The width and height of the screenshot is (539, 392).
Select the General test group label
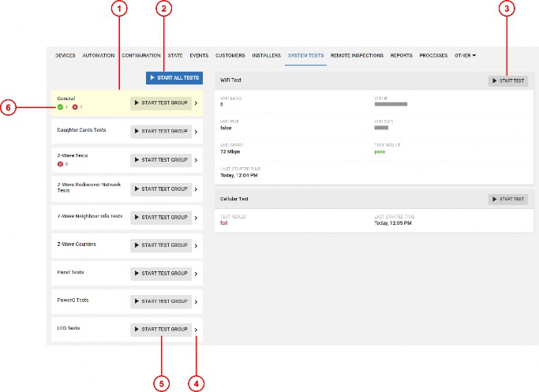[x=66, y=99]
